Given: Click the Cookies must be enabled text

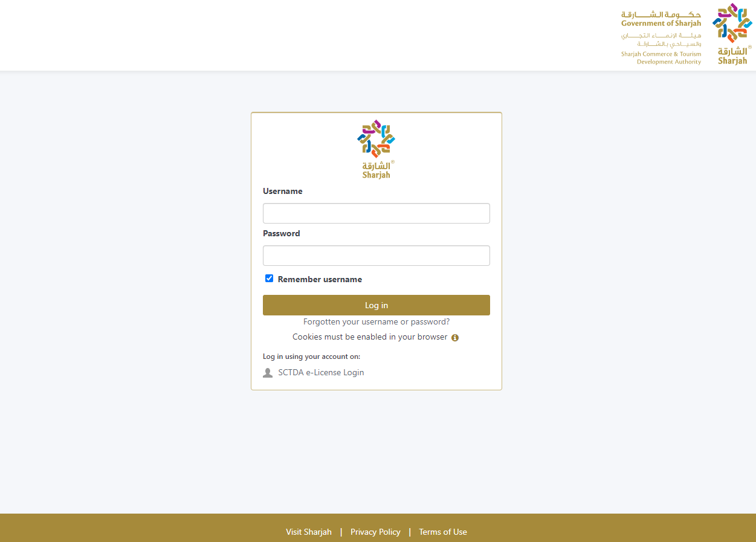Looking at the screenshot, I should tap(369, 337).
